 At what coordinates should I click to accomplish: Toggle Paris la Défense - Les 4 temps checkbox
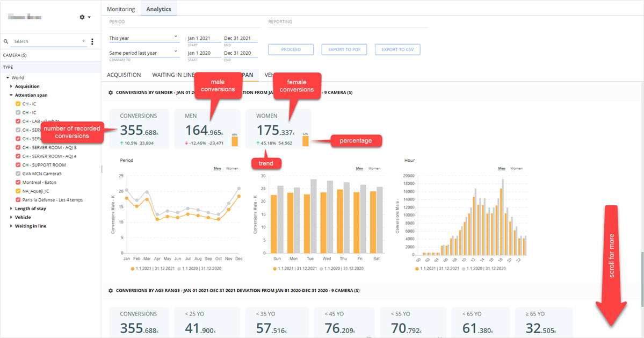[18, 200]
